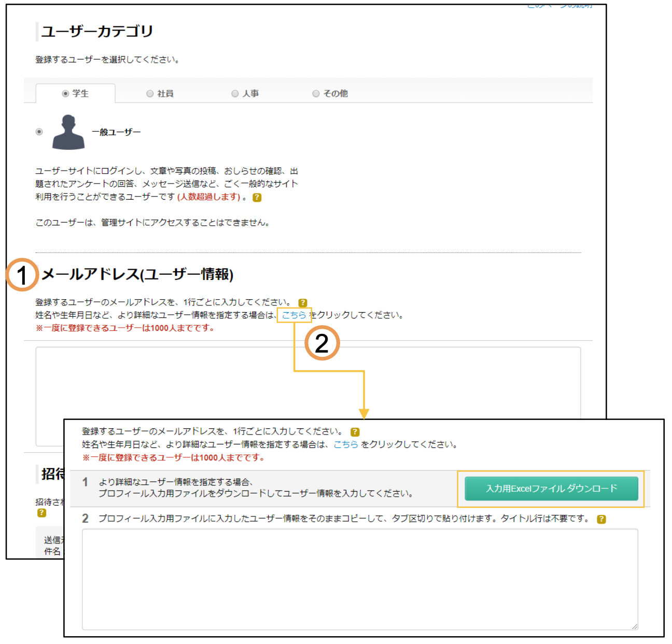The height and width of the screenshot is (644, 672).
Task: Click the 一般ユーザー silhouette avatar icon
Action: click(68, 133)
